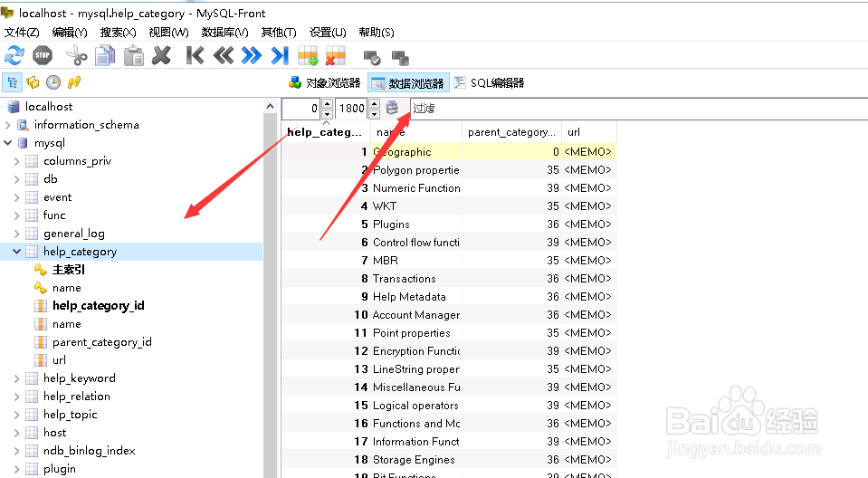The width and height of the screenshot is (868, 478).
Task: Open the 编辑 menu
Action: pyautogui.click(x=69, y=32)
